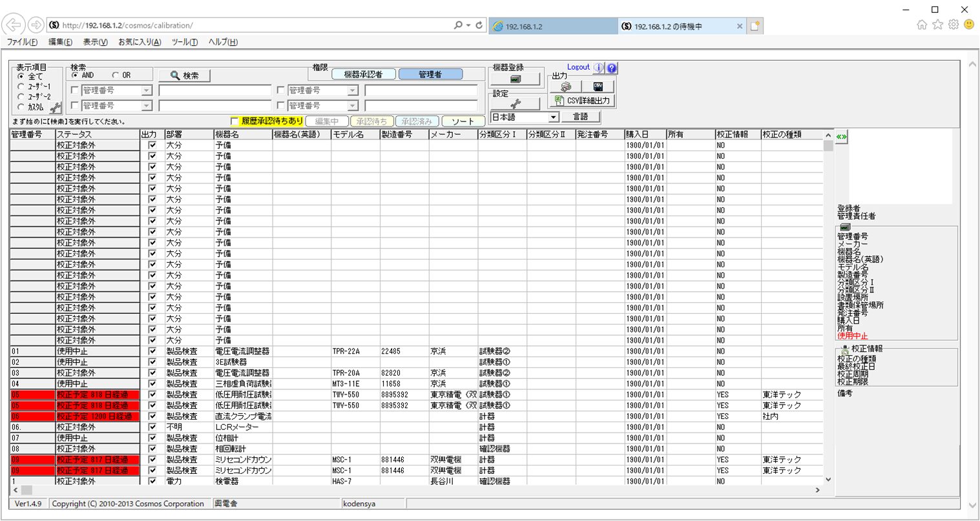The image size is (980, 521).
Task: Open the browser home page icon
Action: point(922,25)
